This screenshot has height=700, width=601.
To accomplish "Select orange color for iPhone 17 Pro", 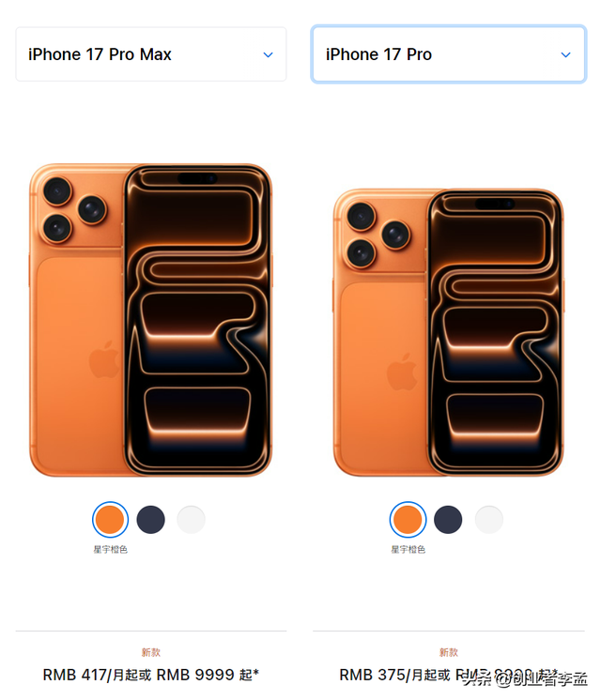I will pyautogui.click(x=408, y=520).
